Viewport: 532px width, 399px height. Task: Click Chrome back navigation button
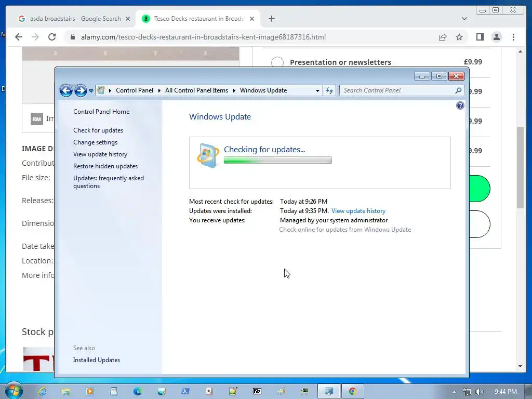click(19, 37)
